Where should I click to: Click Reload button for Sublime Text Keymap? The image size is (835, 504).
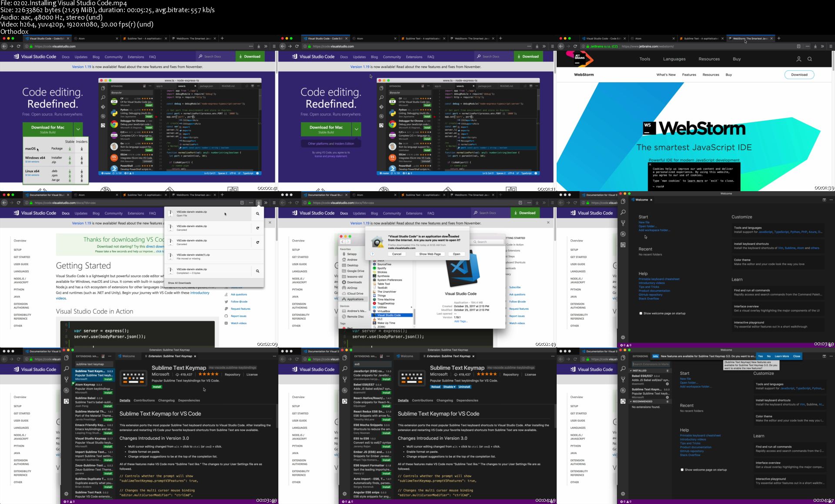point(436,387)
